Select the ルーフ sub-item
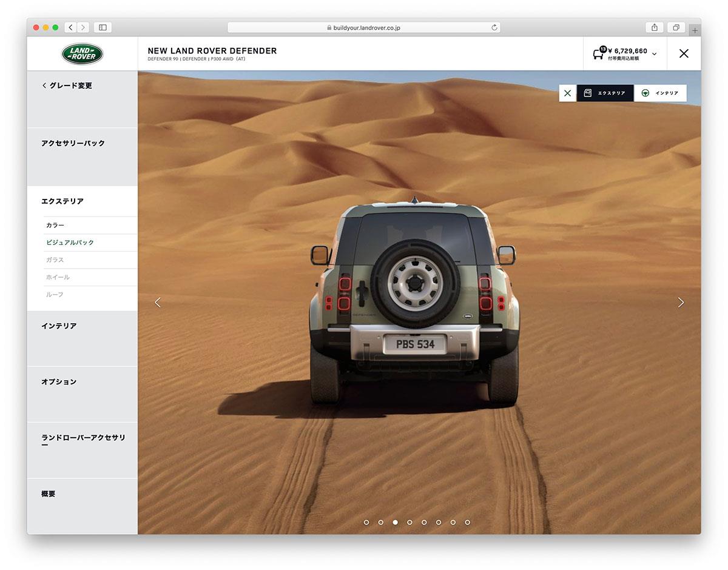 tap(90, 294)
